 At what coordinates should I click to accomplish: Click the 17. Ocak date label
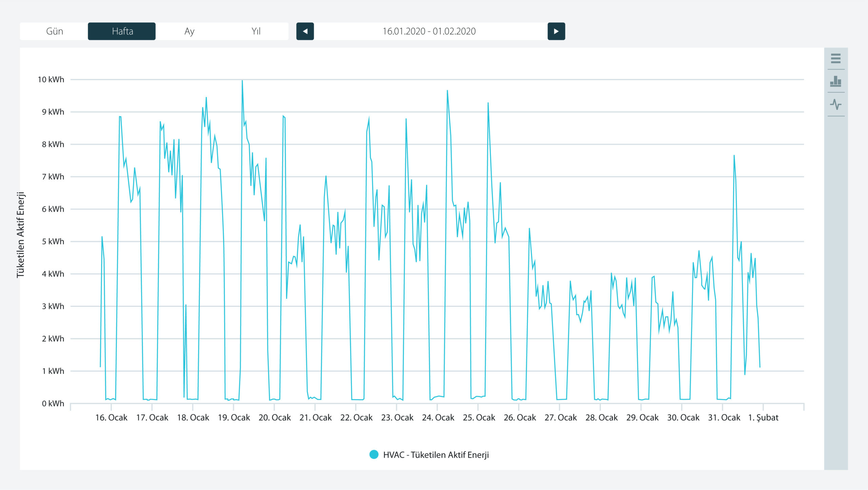(152, 417)
